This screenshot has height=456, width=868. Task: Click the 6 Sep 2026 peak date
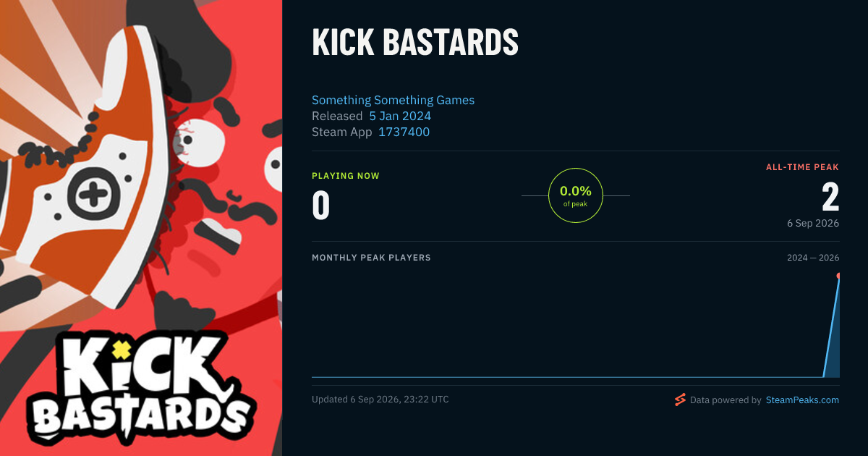813,223
